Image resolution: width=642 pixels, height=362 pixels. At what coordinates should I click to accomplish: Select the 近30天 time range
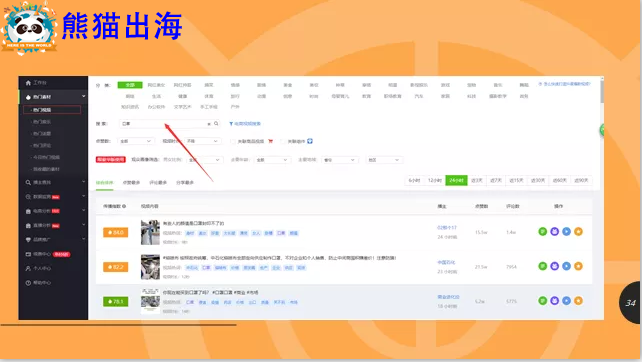click(538, 180)
